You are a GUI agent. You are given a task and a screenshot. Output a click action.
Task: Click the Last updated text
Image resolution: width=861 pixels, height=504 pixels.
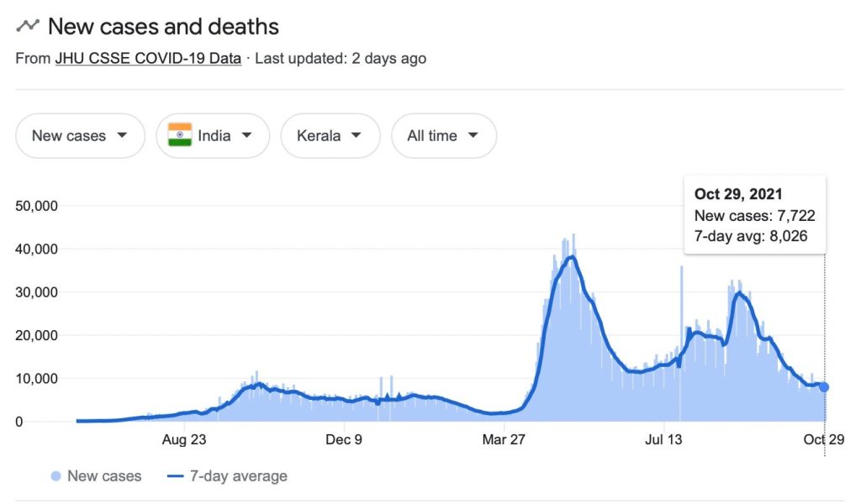[x=341, y=59]
